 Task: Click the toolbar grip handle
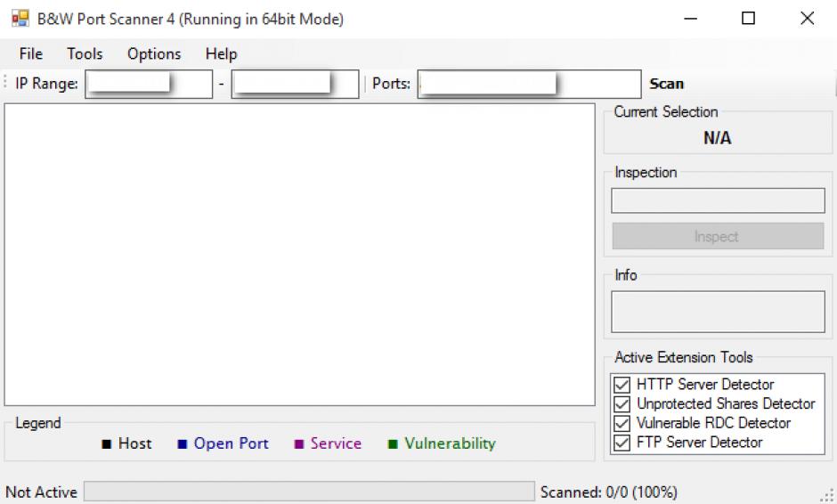pos(5,83)
